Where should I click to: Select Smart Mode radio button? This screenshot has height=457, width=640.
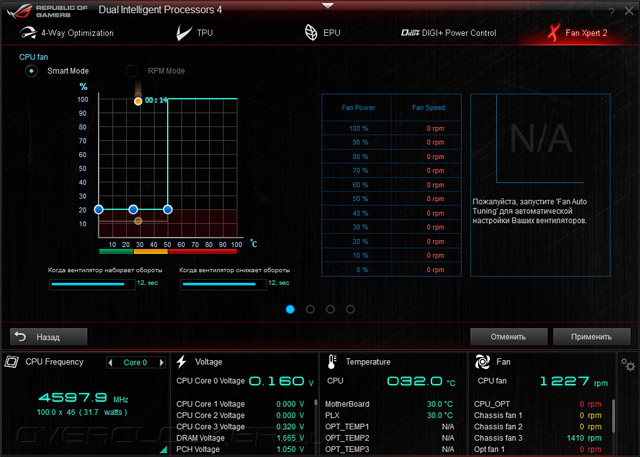[31, 71]
